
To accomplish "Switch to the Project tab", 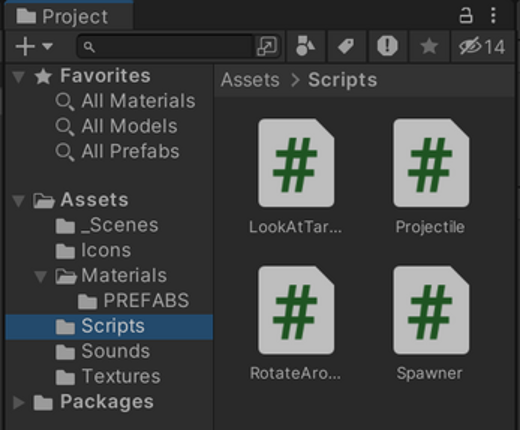I will pyautogui.click(x=69, y=16).
